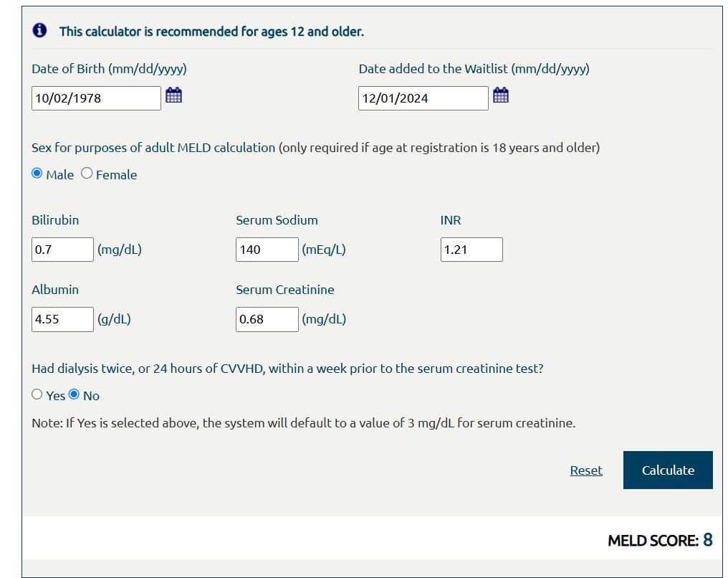
Task: Click the Albumin value field
Action: point(62,319)
